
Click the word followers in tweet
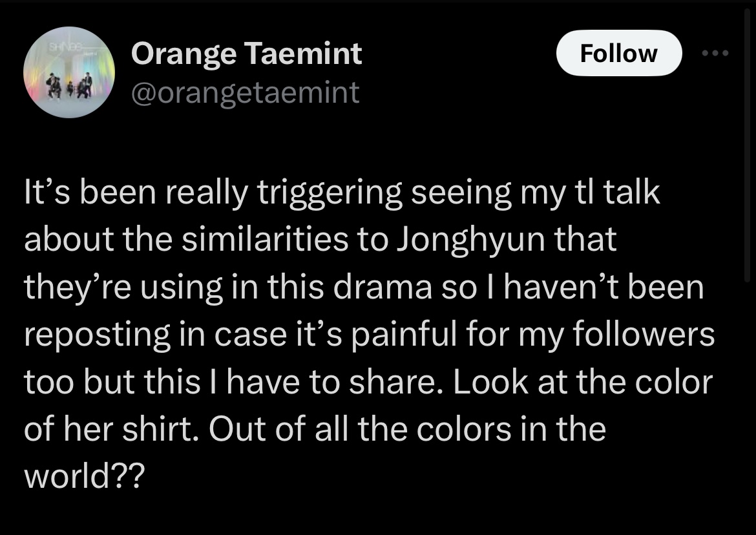pyautogui.click(x=644, y=334)
